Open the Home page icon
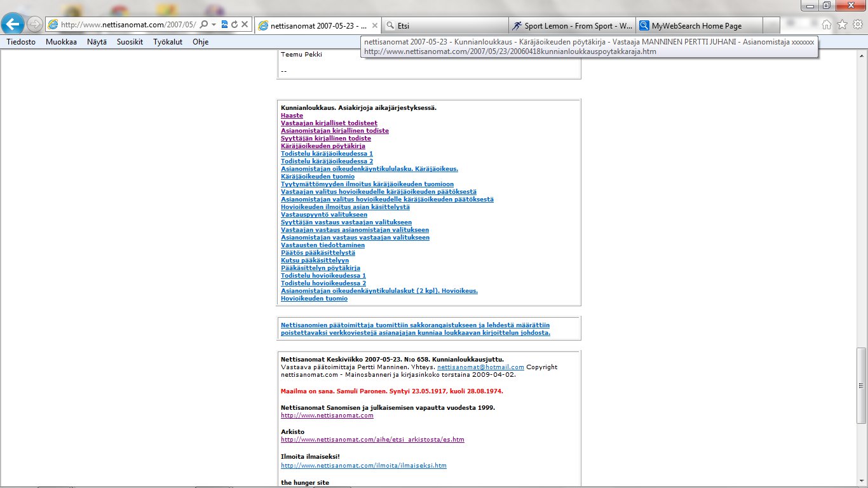This screenshot has height=488, width=868. [827, 25]
